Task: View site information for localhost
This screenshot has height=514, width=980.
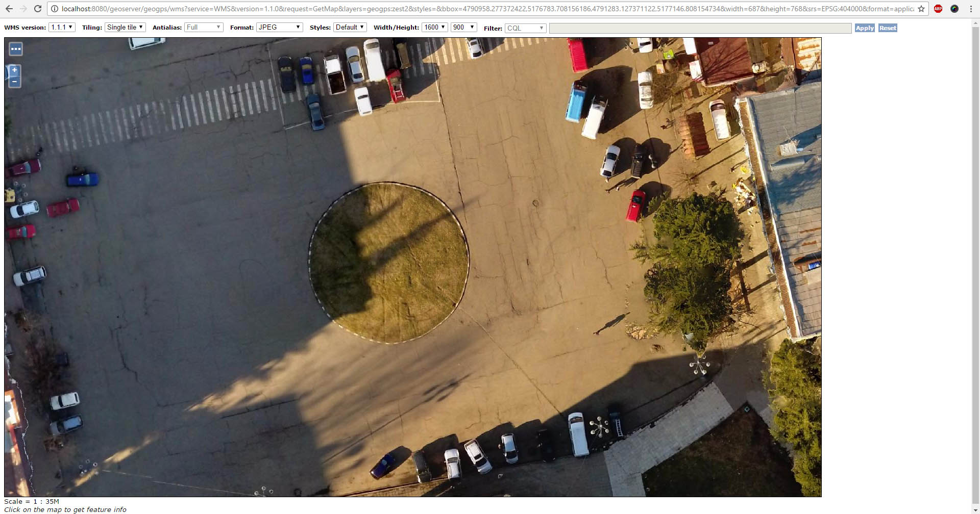Action: pos(54,9)
